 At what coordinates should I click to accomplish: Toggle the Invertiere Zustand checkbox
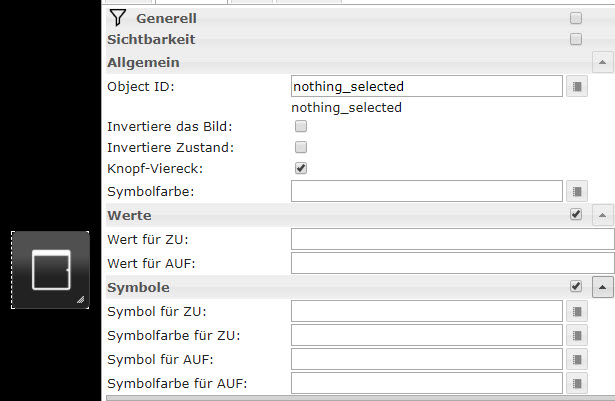[301, 147]
